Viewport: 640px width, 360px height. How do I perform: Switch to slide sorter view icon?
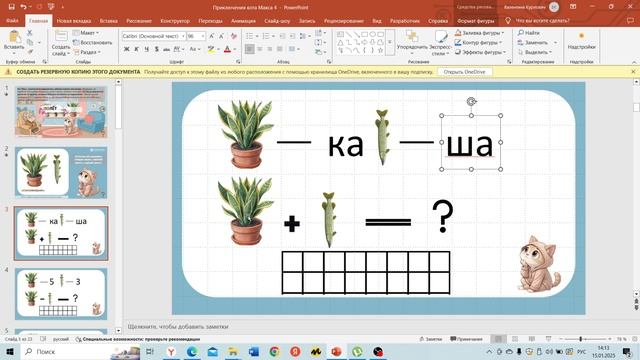click(x=515, y=339)
